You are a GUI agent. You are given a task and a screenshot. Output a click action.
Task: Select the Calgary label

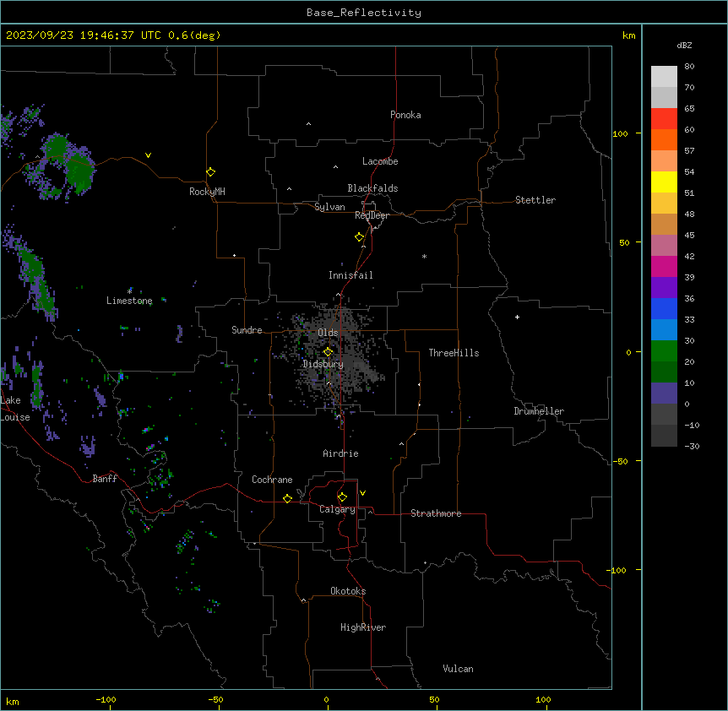337,509
